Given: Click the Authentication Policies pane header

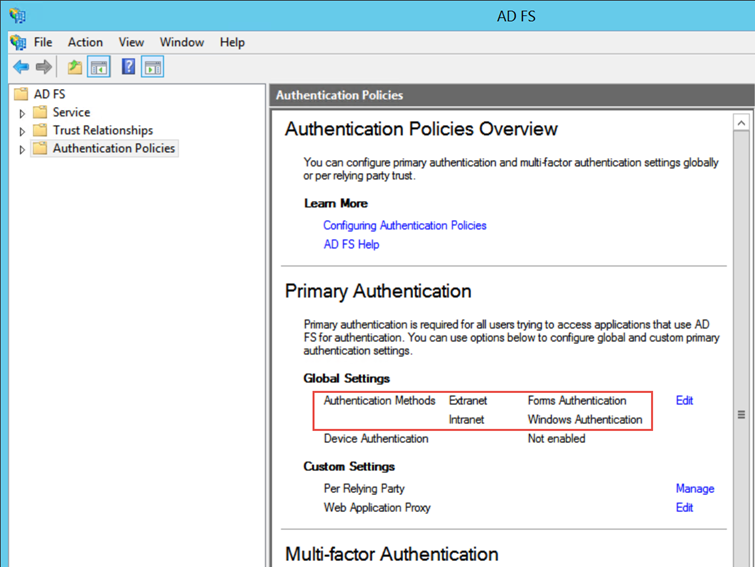Looking at the screenshot, I should click(512, 95).
